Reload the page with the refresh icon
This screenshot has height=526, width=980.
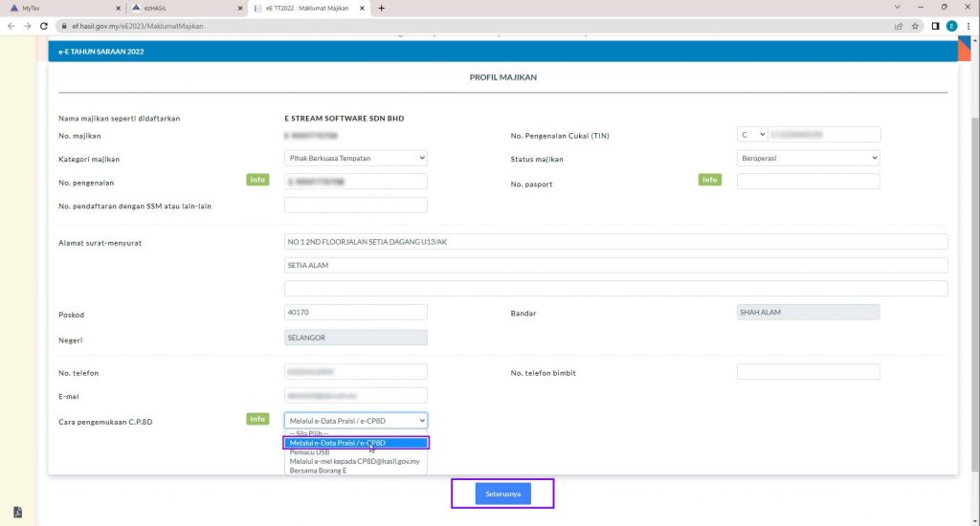pyautogui.click(x=44, y=26)
